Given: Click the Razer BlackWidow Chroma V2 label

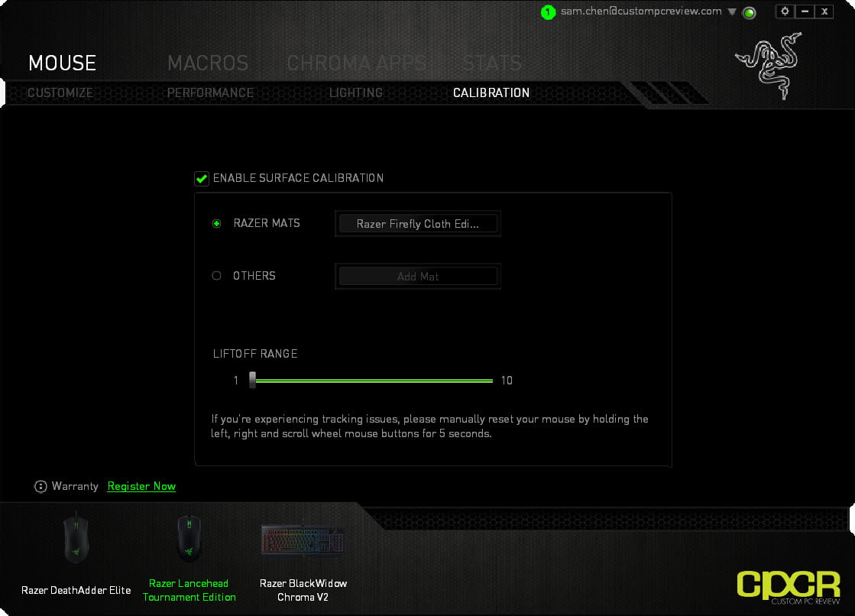Looking at the screenshot, I should [303, 590].
